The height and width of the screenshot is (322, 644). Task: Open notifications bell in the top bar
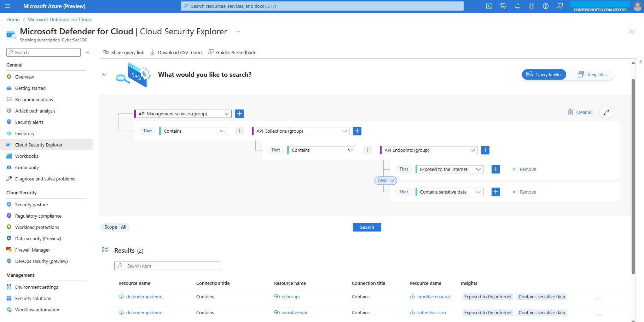[x=517, y=6]
